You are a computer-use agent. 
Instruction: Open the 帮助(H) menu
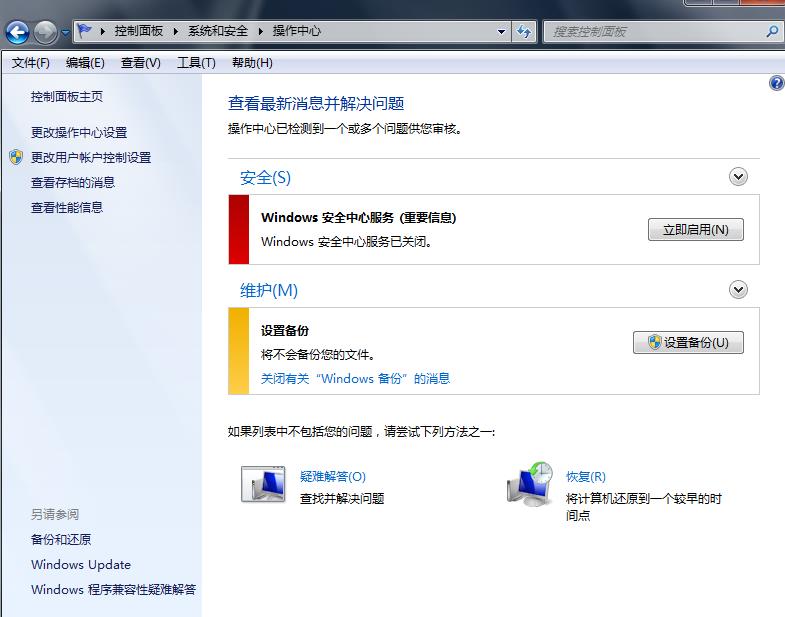(252, 63)
